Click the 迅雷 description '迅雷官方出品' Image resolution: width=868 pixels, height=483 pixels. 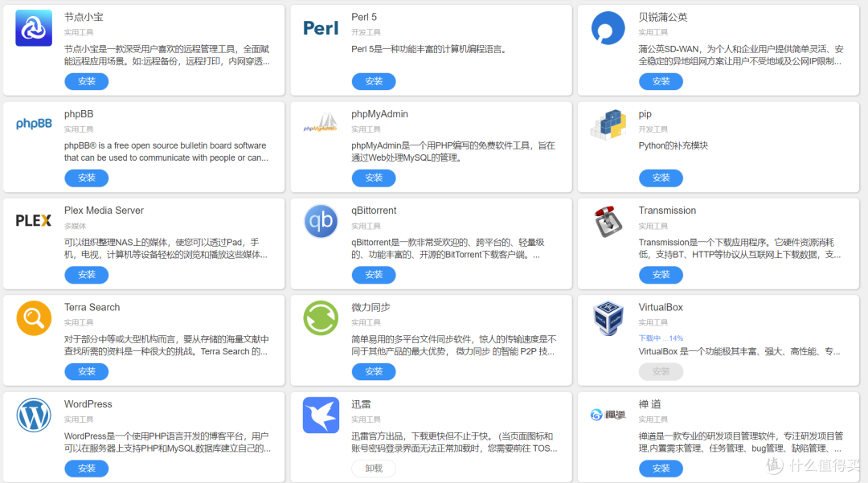(454, 442)
